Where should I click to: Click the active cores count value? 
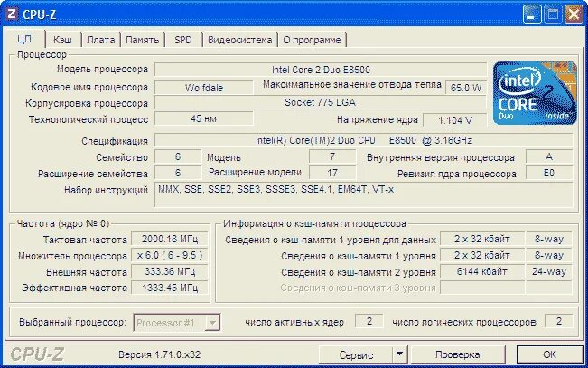(x=369, y=322)
